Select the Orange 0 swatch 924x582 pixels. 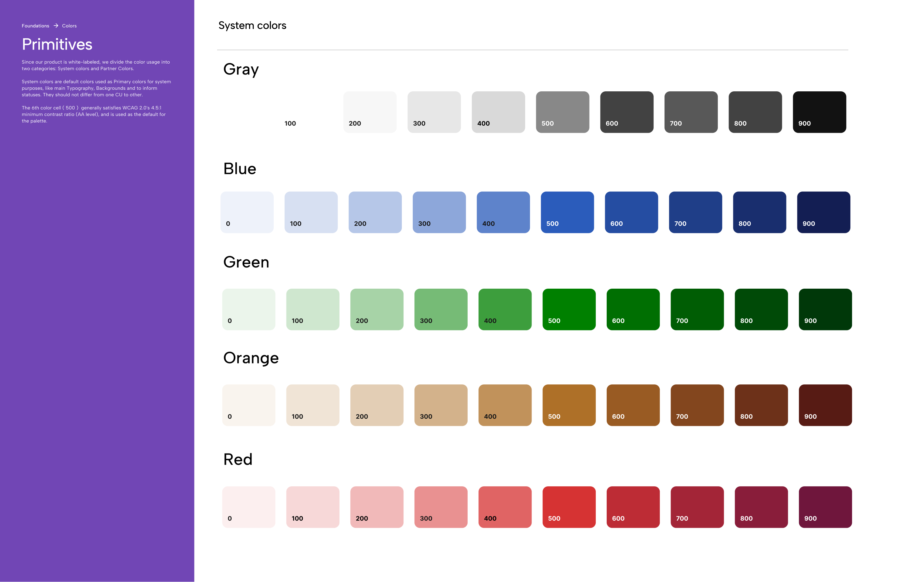249,405
